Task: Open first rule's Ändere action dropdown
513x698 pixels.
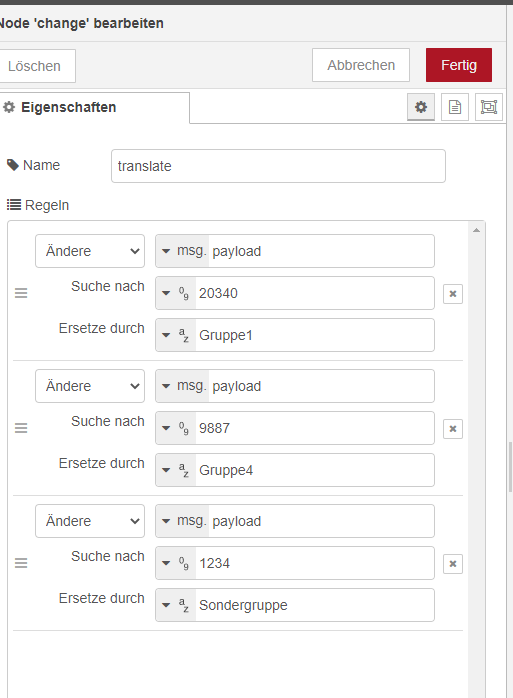Action: (x=90, y=251)
